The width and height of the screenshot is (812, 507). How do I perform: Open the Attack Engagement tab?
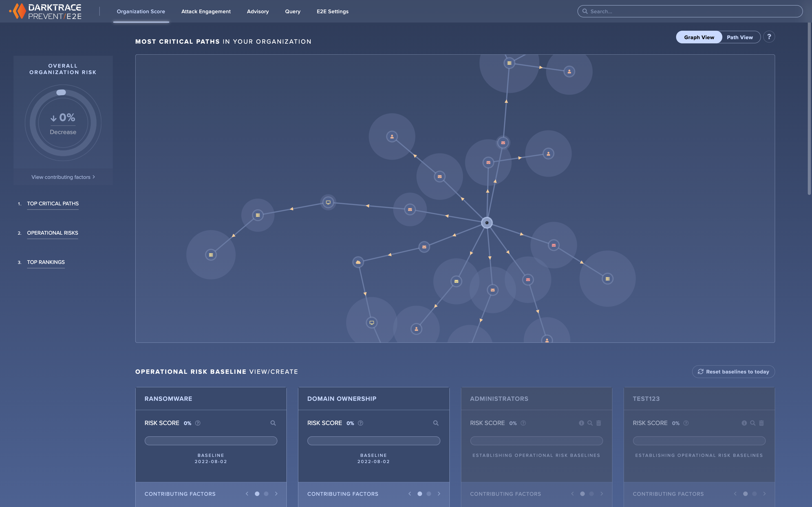(206, 11)
